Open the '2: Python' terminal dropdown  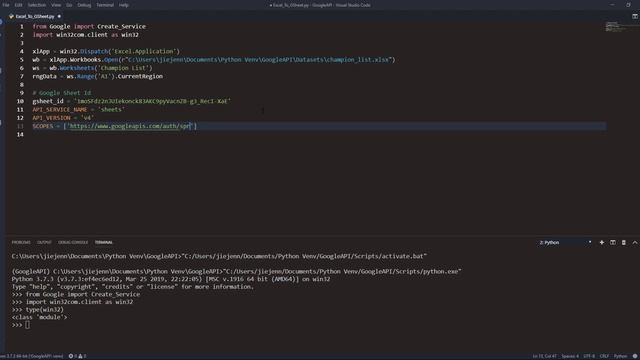tap(565, 242)
